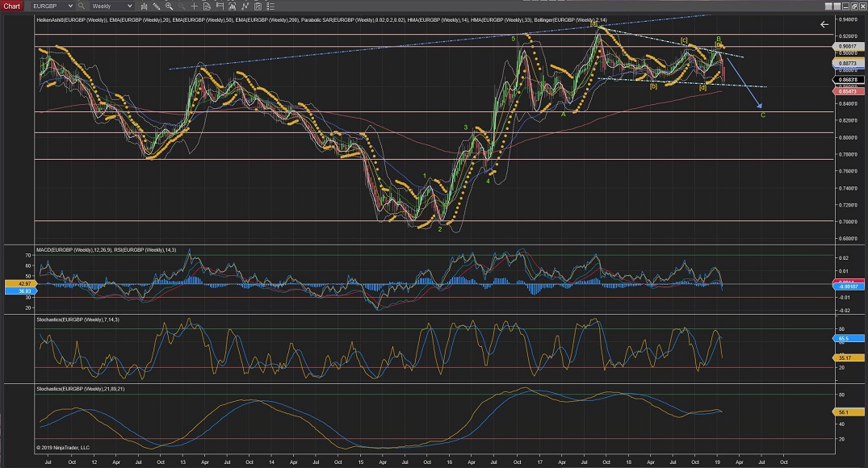868x468 pixels.
Task: Click the red 0.85473 price marker
Action: point(848,90)
